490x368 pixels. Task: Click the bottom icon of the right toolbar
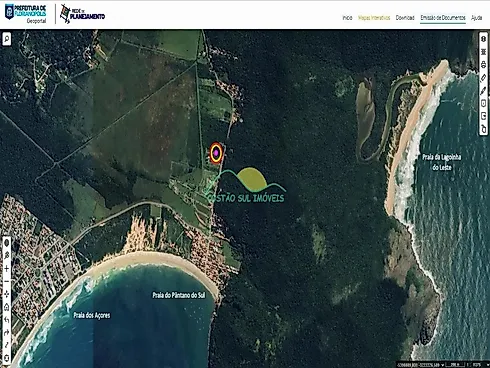[x=483, y=129]
